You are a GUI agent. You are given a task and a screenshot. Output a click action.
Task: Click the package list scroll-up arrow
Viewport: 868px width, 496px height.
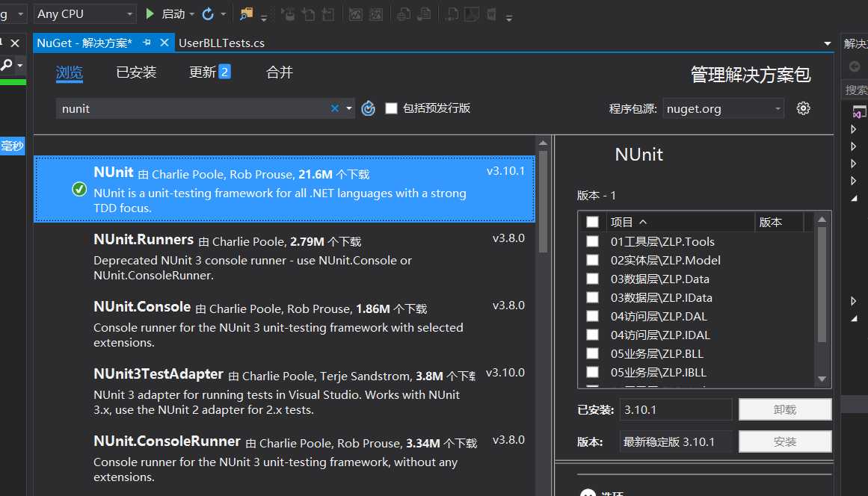543,143
